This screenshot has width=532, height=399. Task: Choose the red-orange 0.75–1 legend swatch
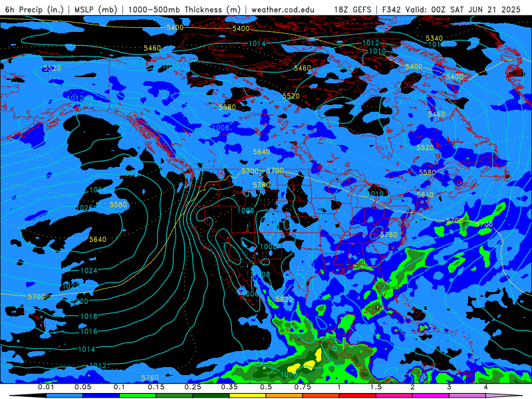pyautogui.click(x=321, y=396)
